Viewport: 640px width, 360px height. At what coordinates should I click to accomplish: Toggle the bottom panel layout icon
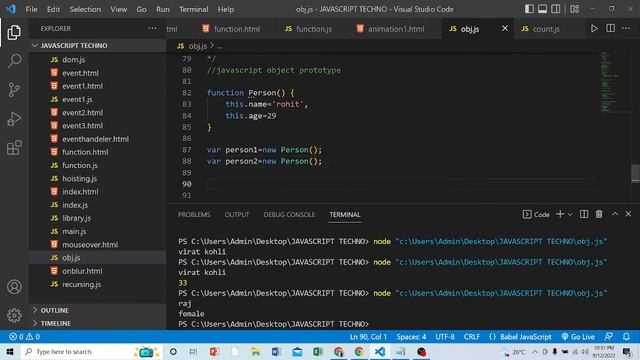542,9
